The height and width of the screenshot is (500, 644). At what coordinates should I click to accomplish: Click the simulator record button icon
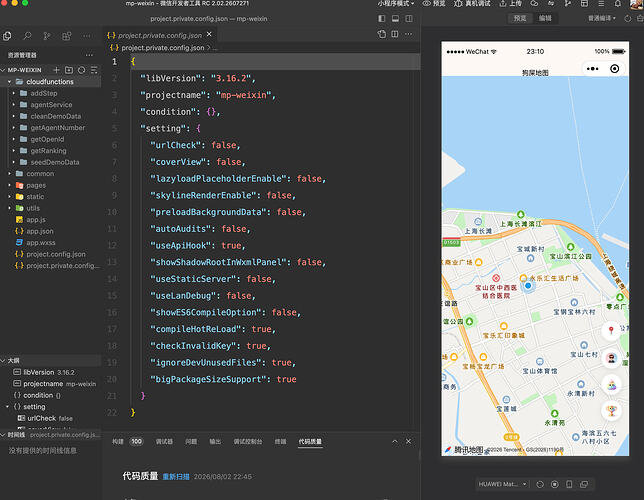(x=554, y=484)
